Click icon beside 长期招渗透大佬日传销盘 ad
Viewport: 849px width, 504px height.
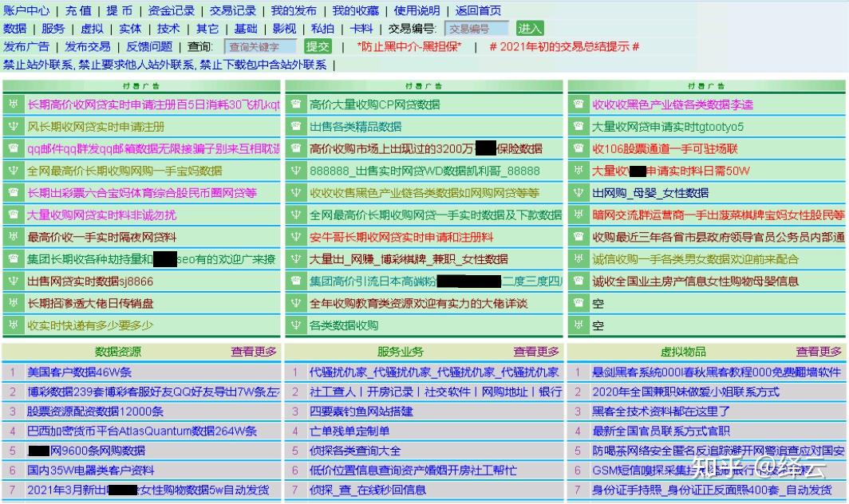tap(14, 302)
